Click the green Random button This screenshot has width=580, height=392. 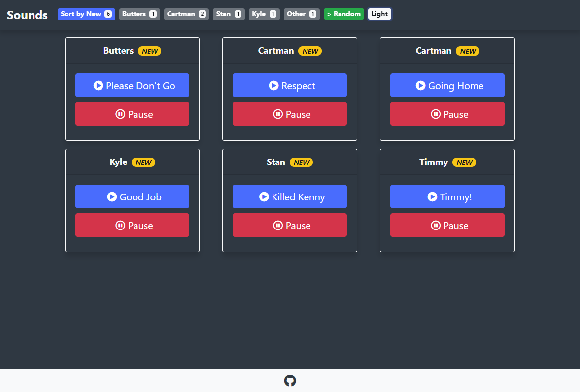coord(343,14)
